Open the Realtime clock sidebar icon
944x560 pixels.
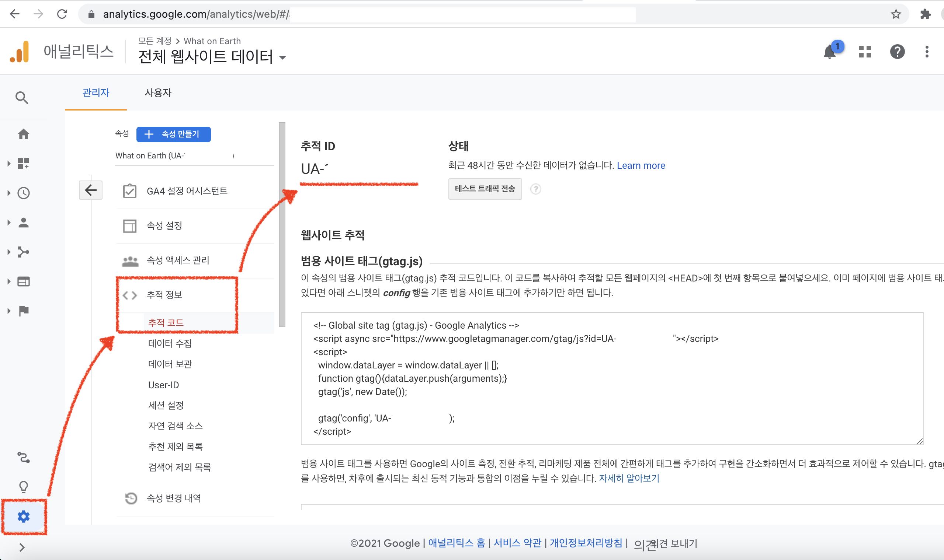pos(23,193)
